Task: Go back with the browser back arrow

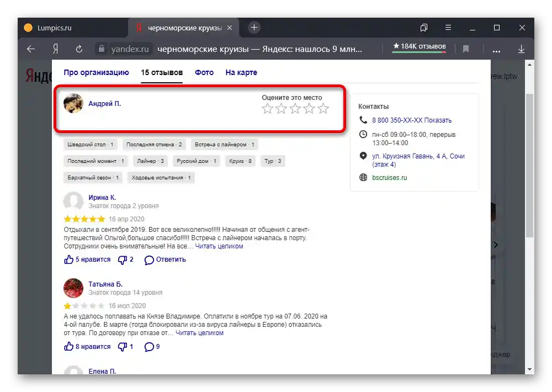Action: pos(31,49)
